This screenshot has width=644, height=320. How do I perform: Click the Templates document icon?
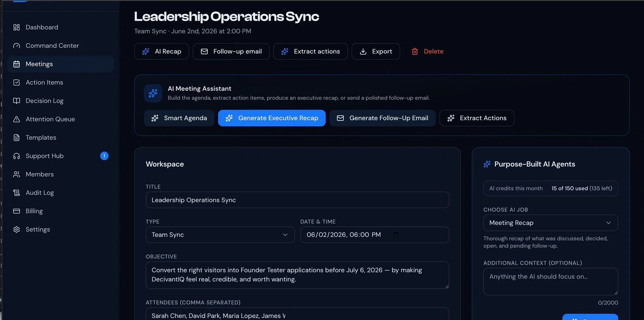(17, 138)
